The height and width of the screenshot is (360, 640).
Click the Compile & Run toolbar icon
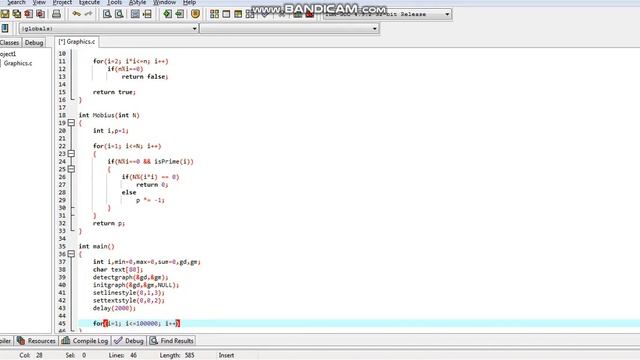pyautogui.click(x=238, y=14)
